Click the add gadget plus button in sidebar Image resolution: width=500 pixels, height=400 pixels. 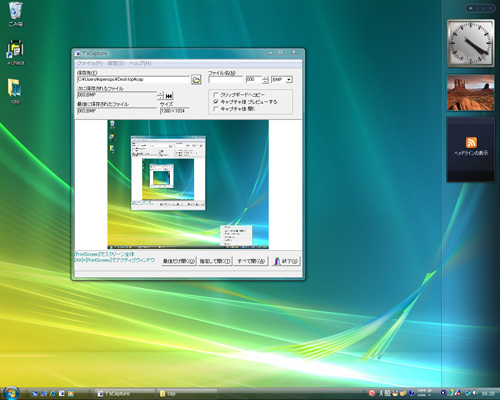point(471,8)
